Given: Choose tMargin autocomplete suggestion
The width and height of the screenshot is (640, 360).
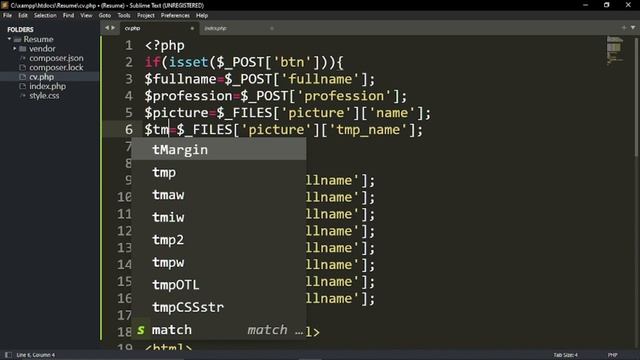Looking at the screenshot, I should 219,150.
